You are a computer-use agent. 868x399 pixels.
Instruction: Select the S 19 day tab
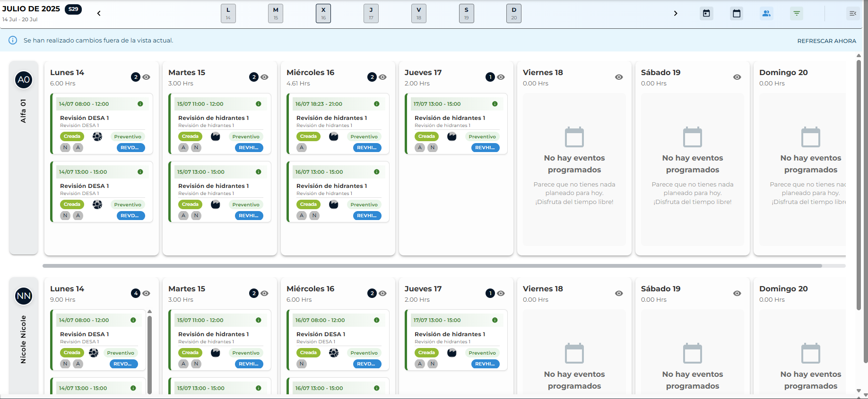tap(467, 13)
